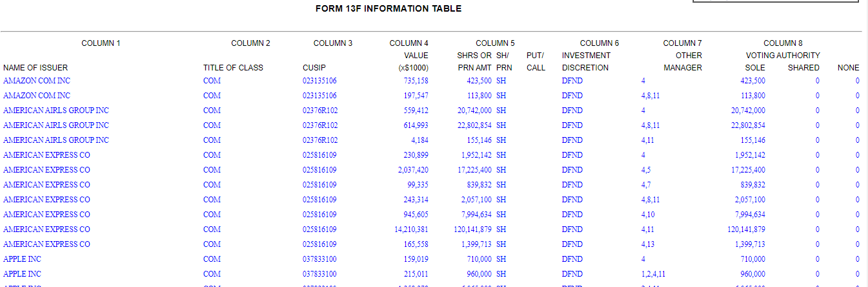
Task: Click the value cell 4,184
Action: [x=419, y=140]
